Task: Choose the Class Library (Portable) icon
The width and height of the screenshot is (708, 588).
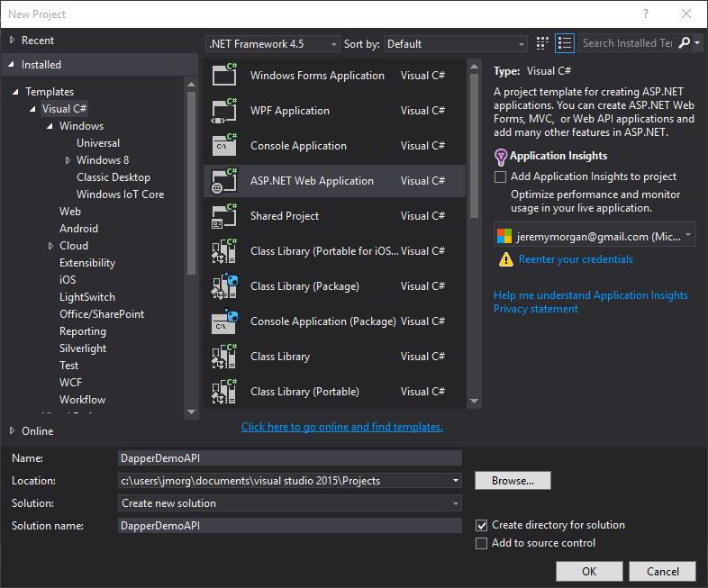Action: point(224,391)
